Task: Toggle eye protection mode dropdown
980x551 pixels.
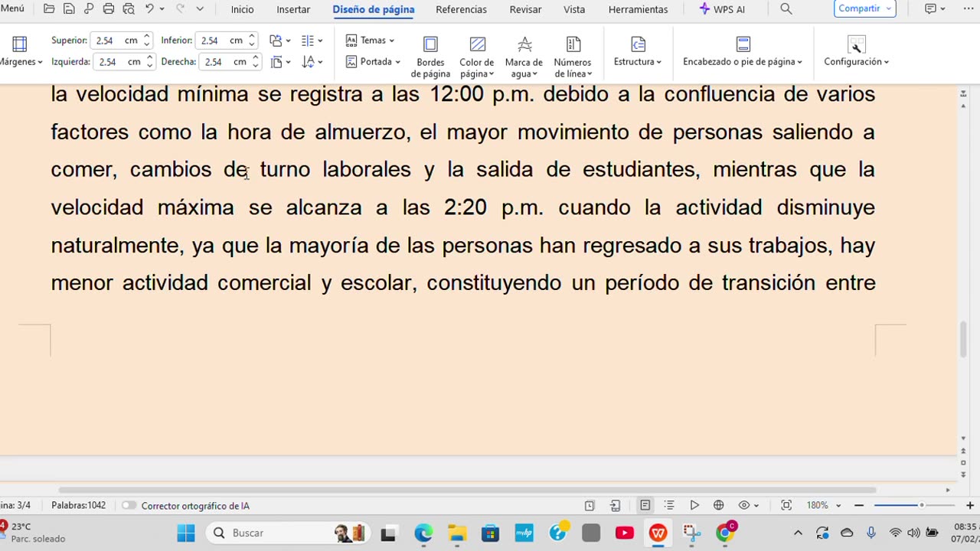Action: 747,505
